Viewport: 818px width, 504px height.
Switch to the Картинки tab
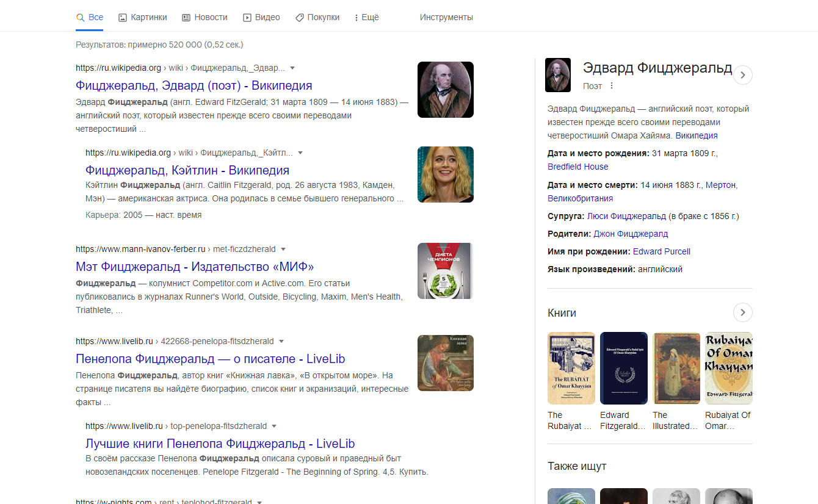(142, 17)
